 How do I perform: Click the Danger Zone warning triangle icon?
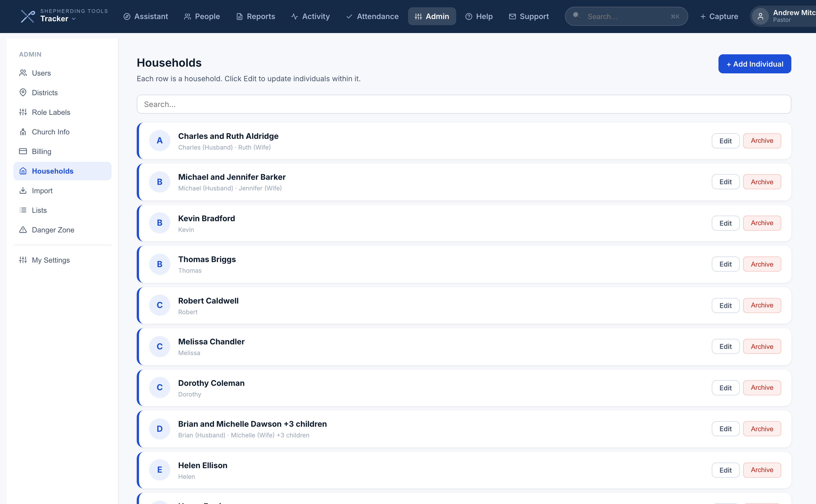coord(23,230)
